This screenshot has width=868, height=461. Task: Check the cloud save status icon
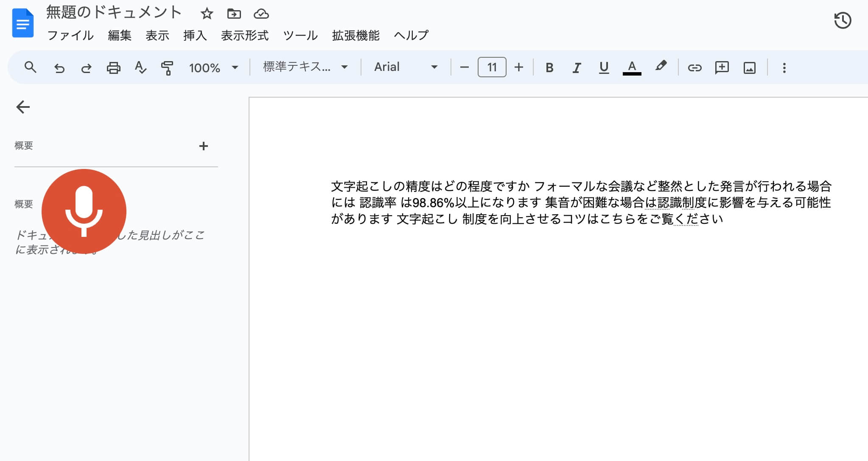[261, 14]
